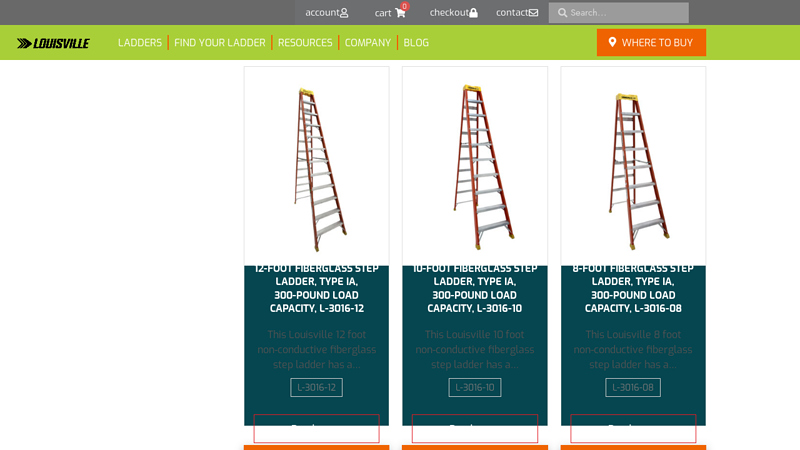The image size is (800, 450).
Task: Click the Louisville logo
Action: (53, 43)
